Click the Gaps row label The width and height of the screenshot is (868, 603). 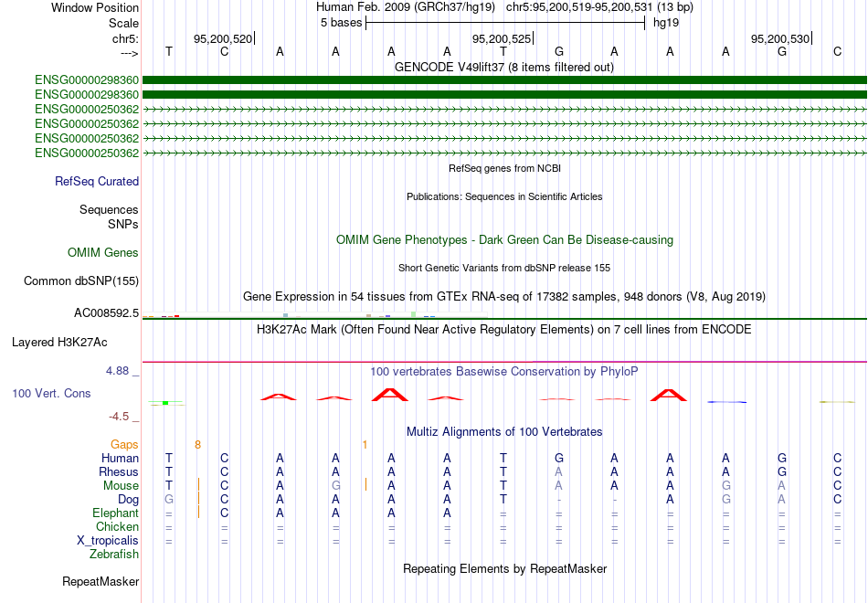[x=124, y=444]
